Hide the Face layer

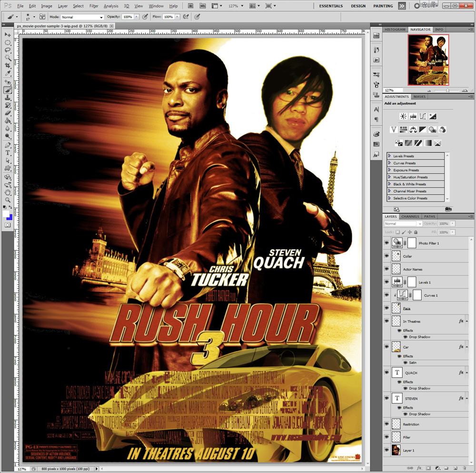pos(387,308)
